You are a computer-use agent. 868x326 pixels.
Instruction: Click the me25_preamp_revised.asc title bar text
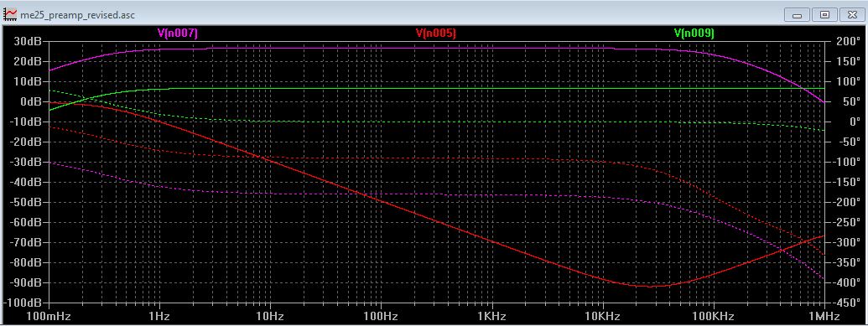77,15
